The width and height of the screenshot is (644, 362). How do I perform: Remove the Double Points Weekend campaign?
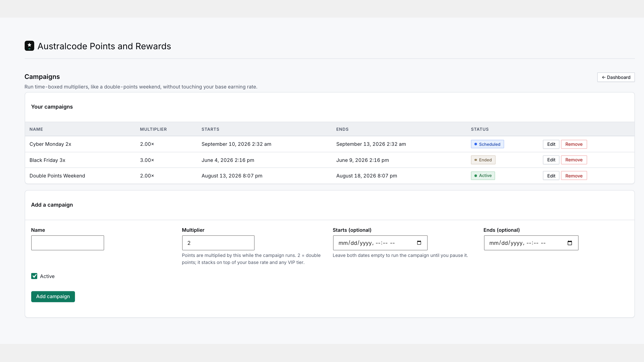pyautogui.click(x=574, y=176)
